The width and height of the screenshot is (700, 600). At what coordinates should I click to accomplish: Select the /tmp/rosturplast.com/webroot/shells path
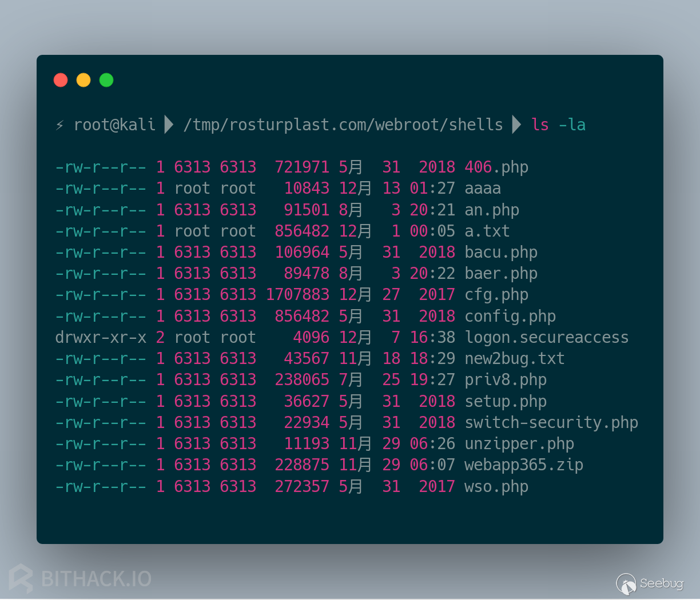point(342,124)
